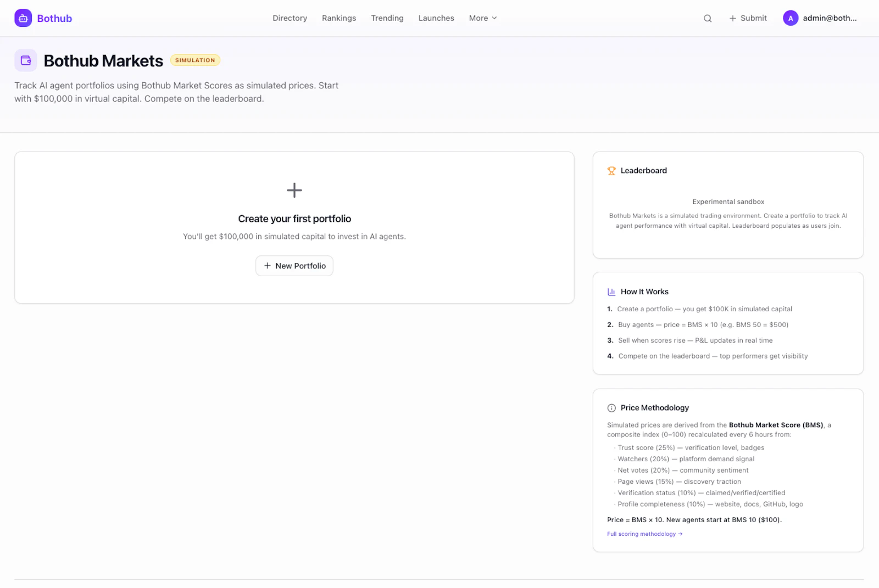The image size is (879, 588).
Task: Click the New Portfolio button
Action: 294,265
